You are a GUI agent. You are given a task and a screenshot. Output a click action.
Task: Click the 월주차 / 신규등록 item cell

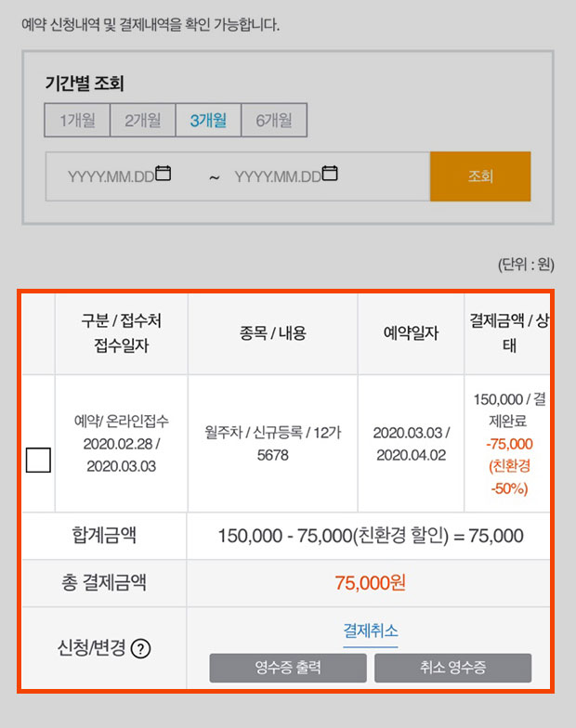[x=273, y=444]
